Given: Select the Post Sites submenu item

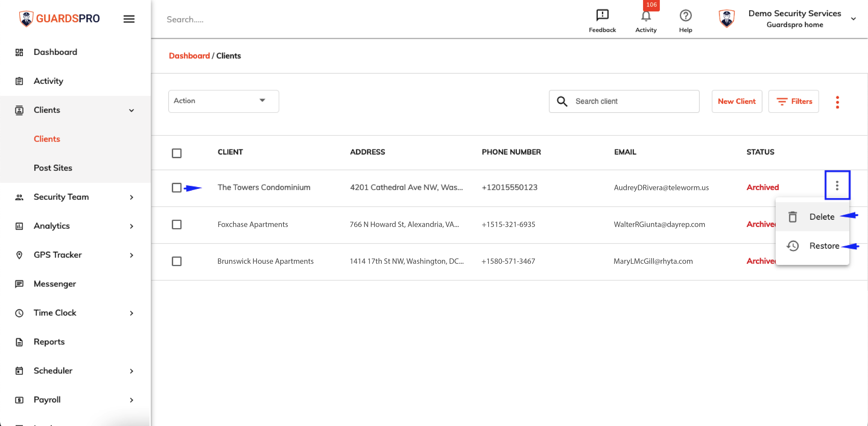Looking at the screenshot, I should coord(53,168).
